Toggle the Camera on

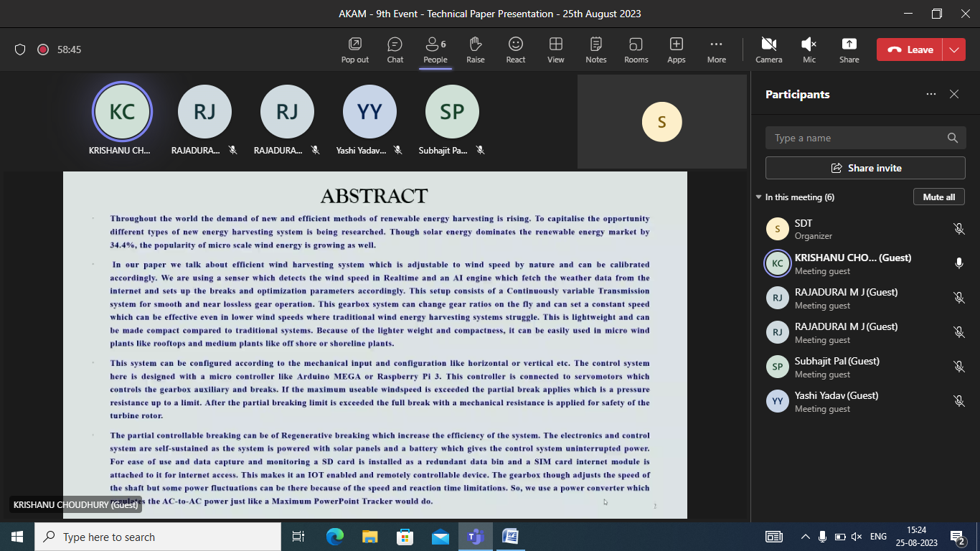768,50
